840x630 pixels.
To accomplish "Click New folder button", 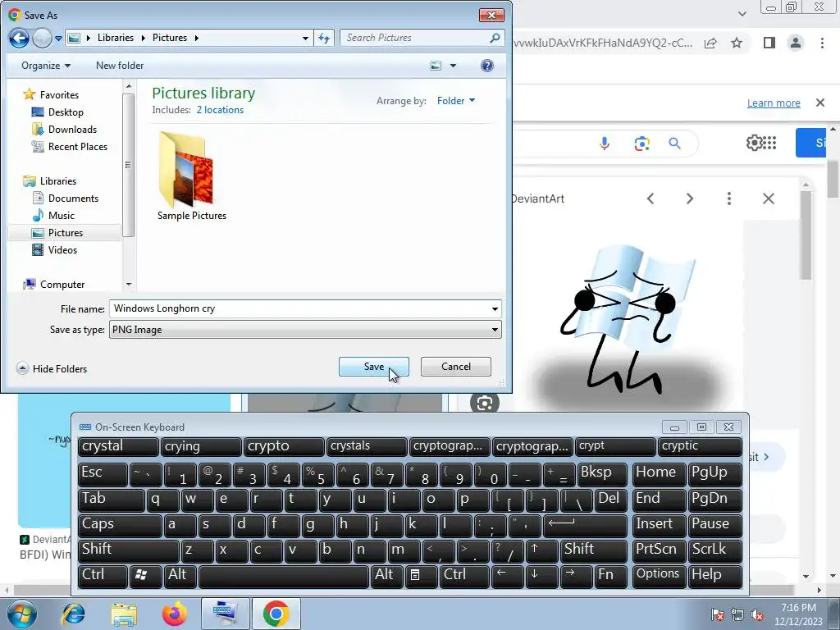I will [120, 66].
